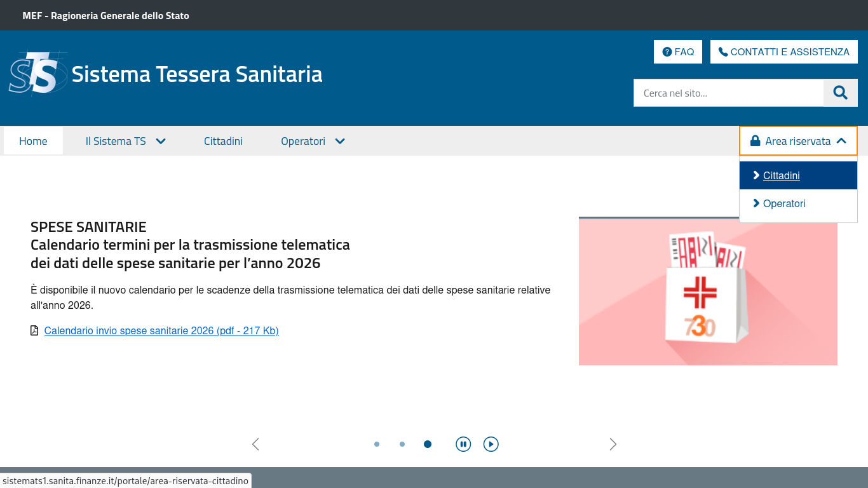The height and width of the screenshot is (488, 868).
Task: Click the PDF icon beside Calendario link
Action: 34,330
